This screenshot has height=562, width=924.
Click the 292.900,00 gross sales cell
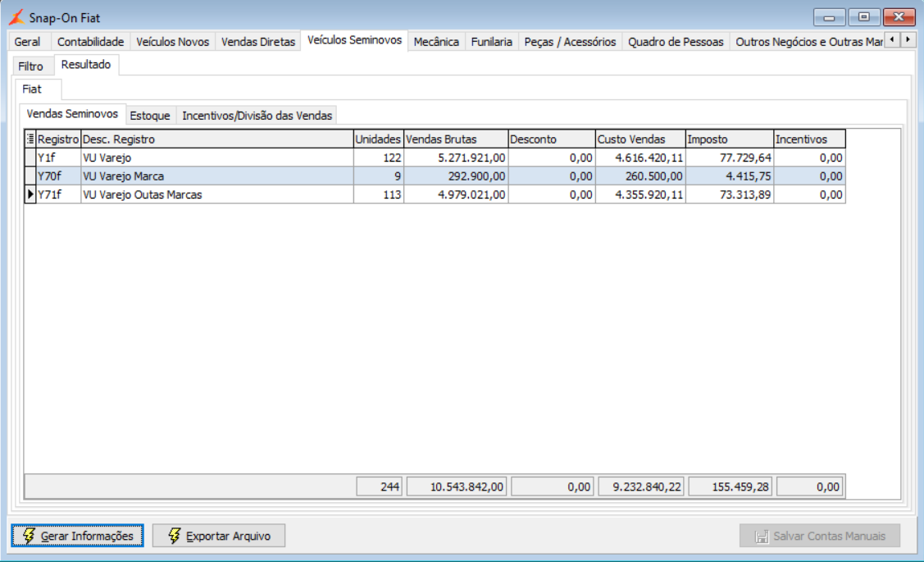tap(456, 176)
